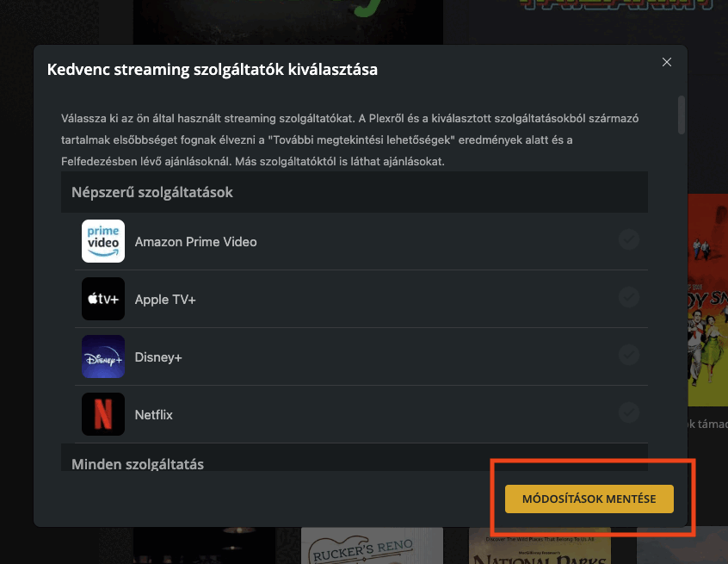Click the dialog's vertical scrollbar thumb
The height and width of the screenshot is (564, 728).
[x=682, y=115]
